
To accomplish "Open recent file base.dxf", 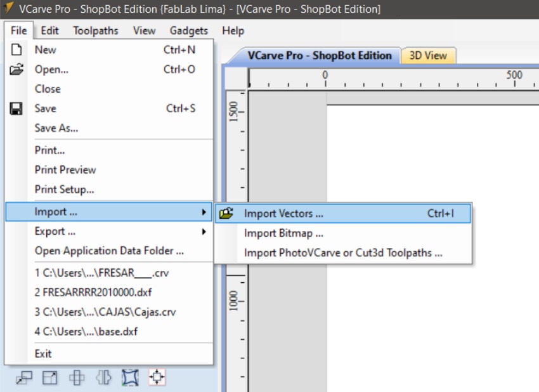I will (x=109, y=332).
